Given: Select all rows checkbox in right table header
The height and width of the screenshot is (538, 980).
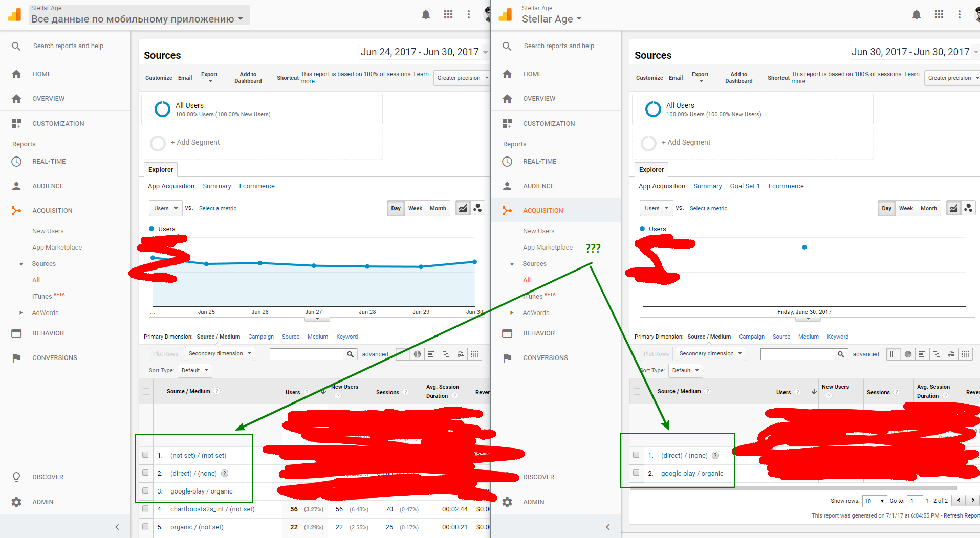Looking at the screenshot, I should click(637, 392).
